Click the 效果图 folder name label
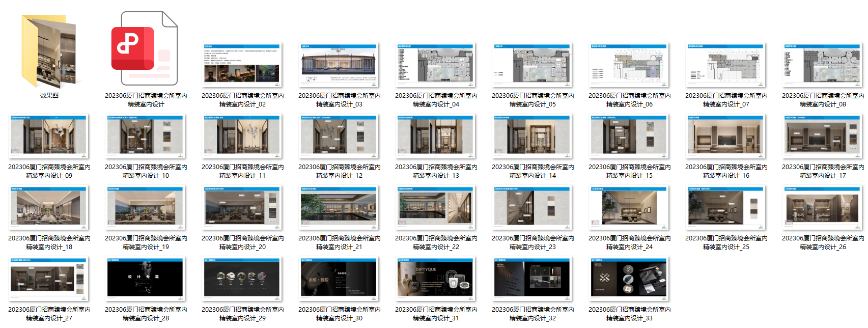This screenshot has height=328, width=868. pyautogui.click(x=49, y=96)
